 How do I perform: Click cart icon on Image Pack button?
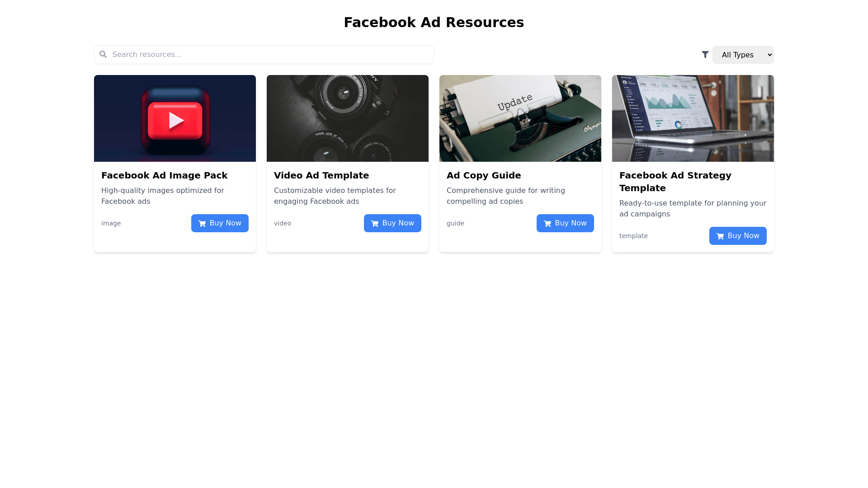point(202,224)
